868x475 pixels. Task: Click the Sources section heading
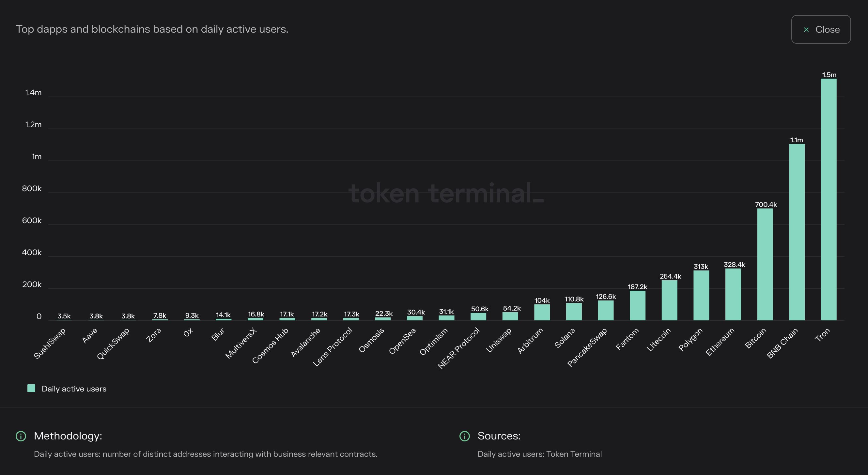tap(499, 436)
